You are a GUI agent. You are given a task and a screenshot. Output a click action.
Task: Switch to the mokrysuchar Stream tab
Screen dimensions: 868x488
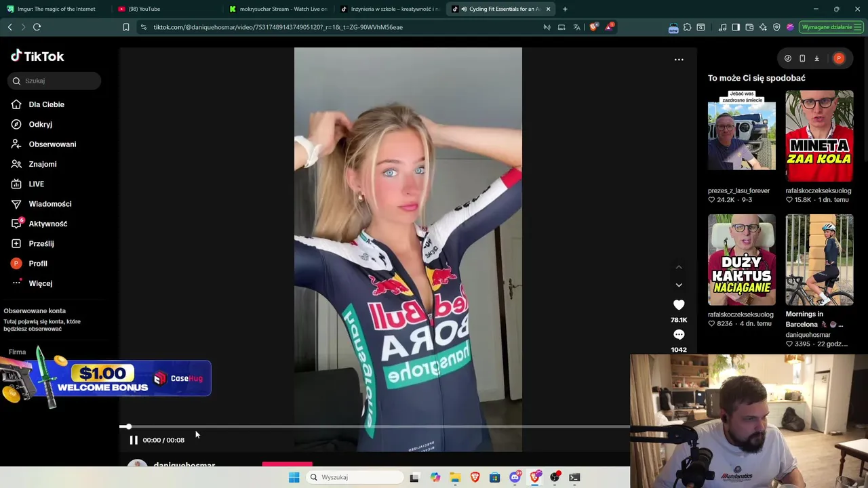click(278, 9)
